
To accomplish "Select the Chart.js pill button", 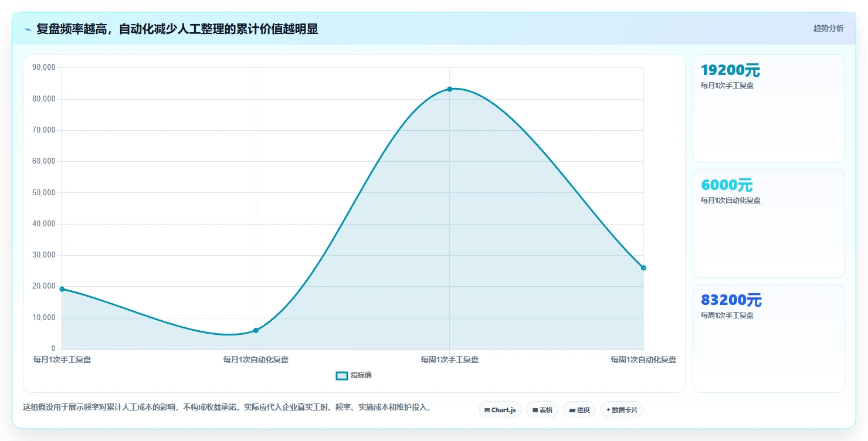I will (x=500, y=410).
